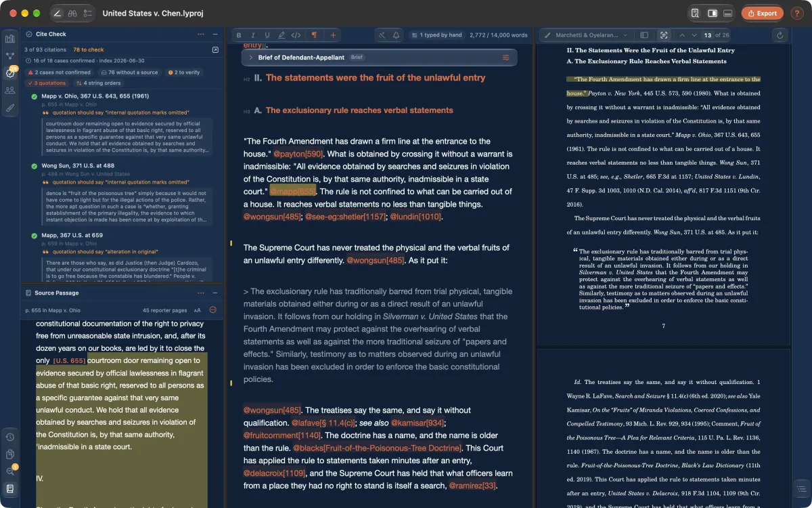Open the copy documents sidebar icon
Screen dimensions: 812x508
(x=10, y=454)
